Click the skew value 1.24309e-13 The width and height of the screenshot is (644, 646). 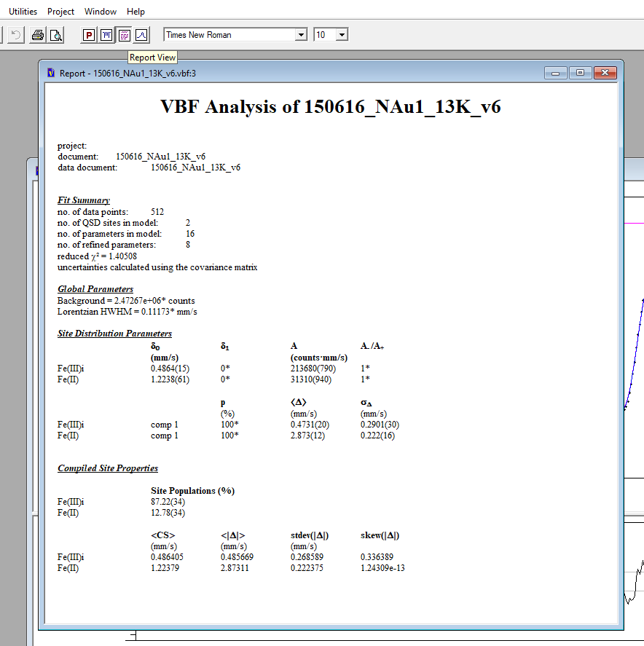[x=382, y=568]
